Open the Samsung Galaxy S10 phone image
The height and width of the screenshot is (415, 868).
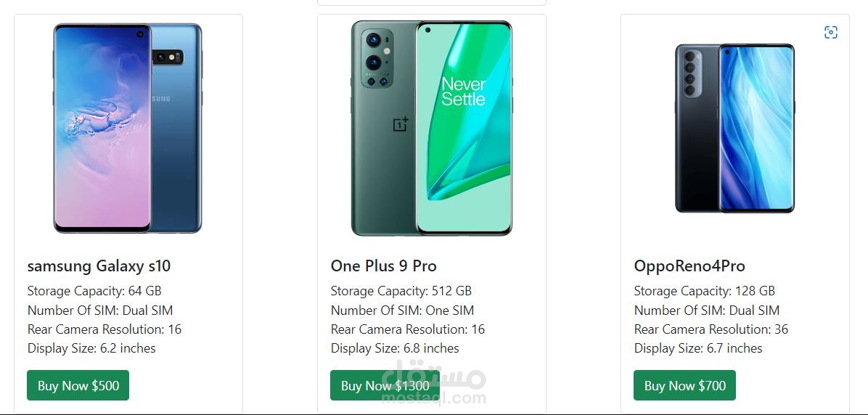pos(128,128)
